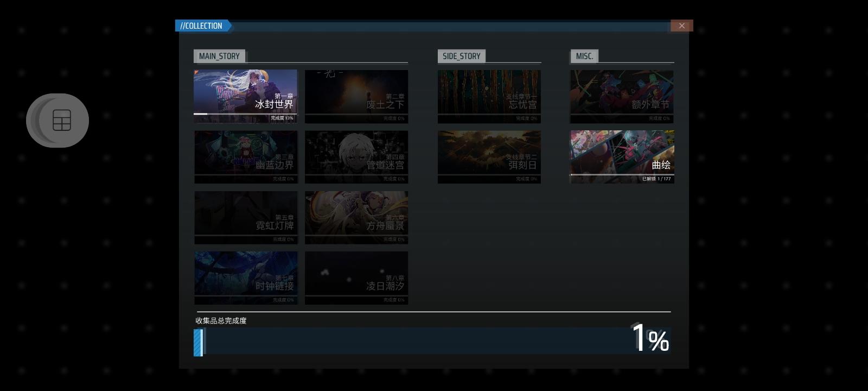Viewport: 868px width, 391px height.
Task: View the 曲绘 artwork gallery
Action: coord(622,156)
